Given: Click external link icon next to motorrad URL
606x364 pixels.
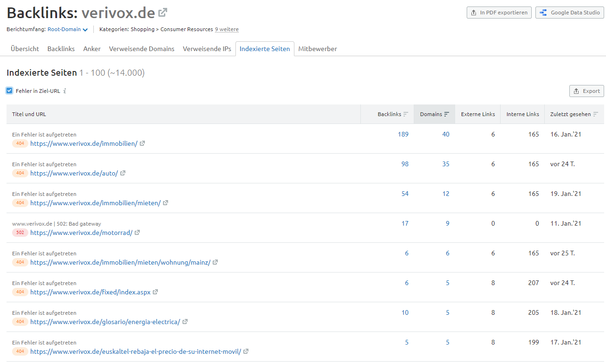Looking at the screenshot, I should tap(137, 233).
